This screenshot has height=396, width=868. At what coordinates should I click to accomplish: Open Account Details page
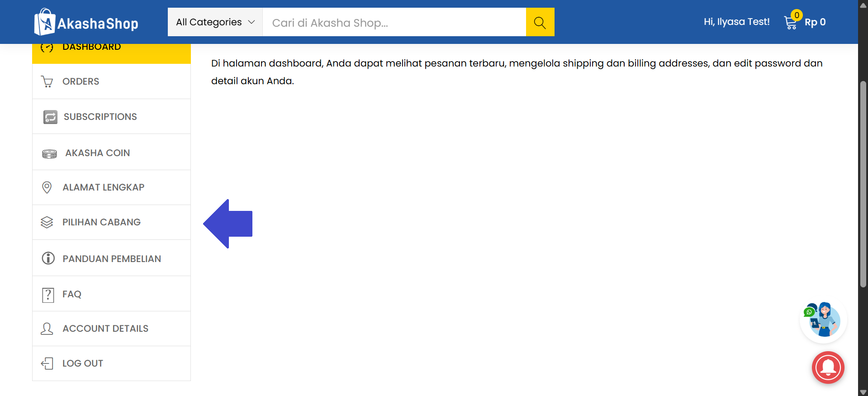tap(105, 329)
